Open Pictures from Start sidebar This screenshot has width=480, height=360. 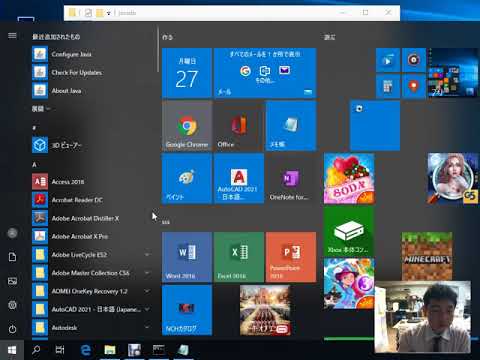[12, 281]
